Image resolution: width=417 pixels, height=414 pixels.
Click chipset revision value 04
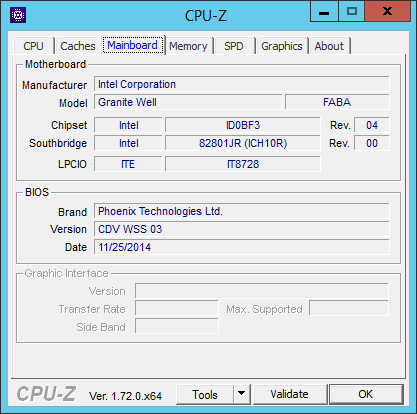click(x=372, y=125)
